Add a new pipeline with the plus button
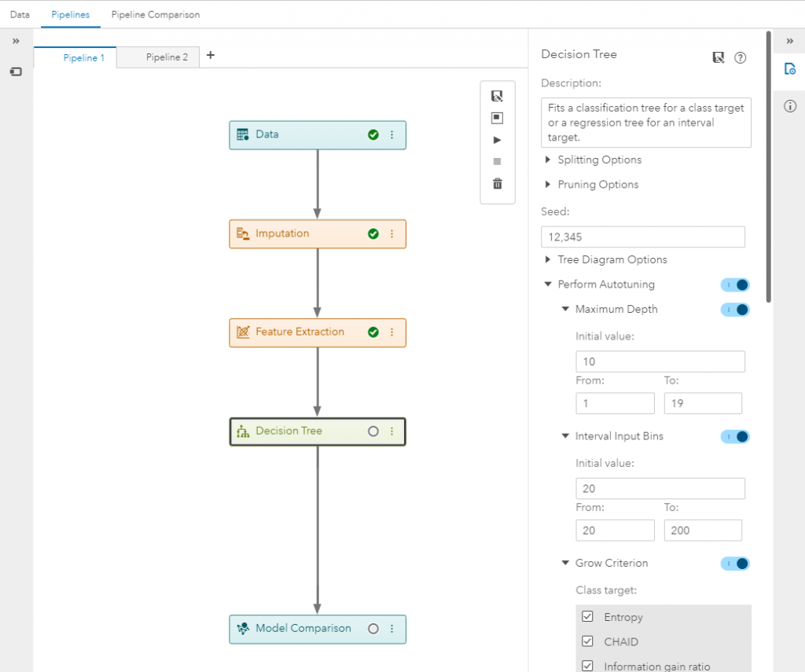Viewport: 805px width, 672px height. click(209, 55)
